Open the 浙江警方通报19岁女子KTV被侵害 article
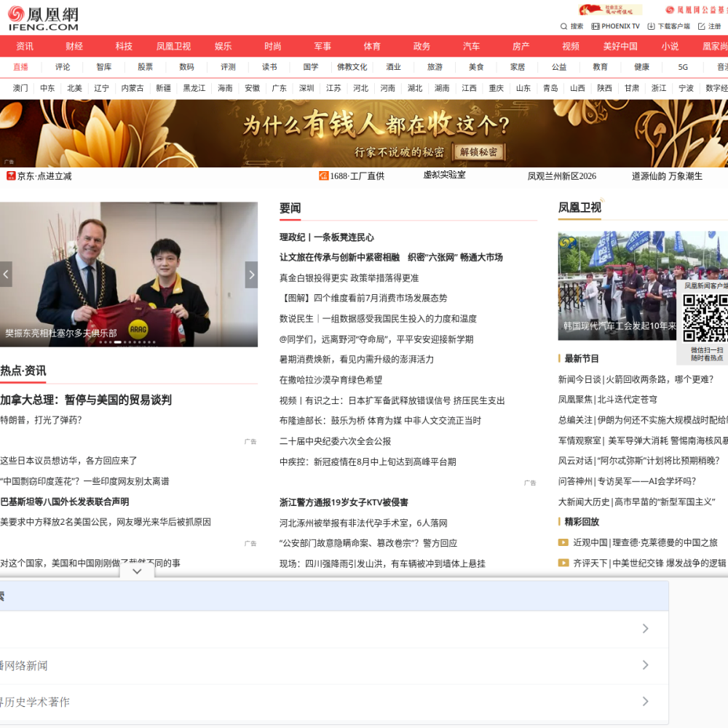The image size is (728, 728). click(x=344, y=502)
